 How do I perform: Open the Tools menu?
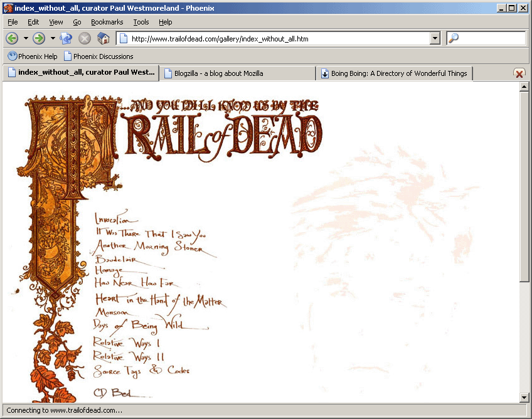141,22
